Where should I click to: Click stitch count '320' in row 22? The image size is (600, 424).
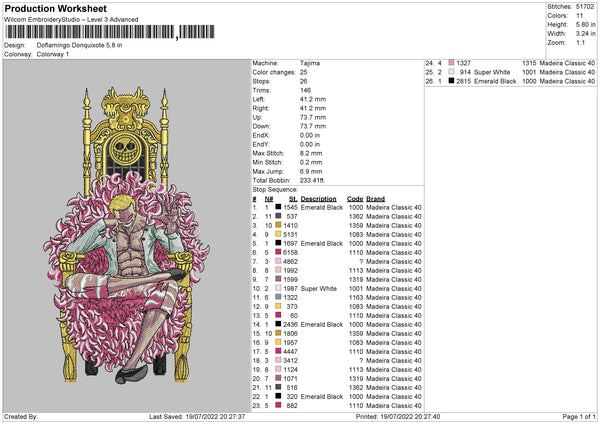[x=292, y=397]
